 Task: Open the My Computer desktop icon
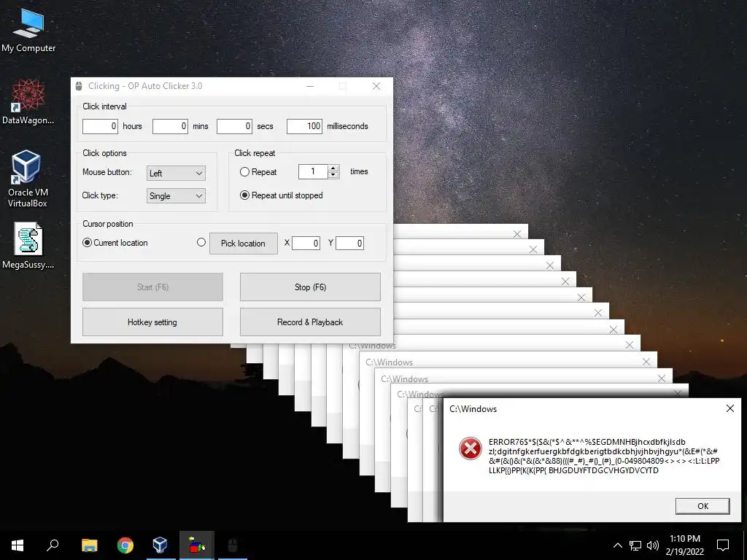[x=28, y=30]
